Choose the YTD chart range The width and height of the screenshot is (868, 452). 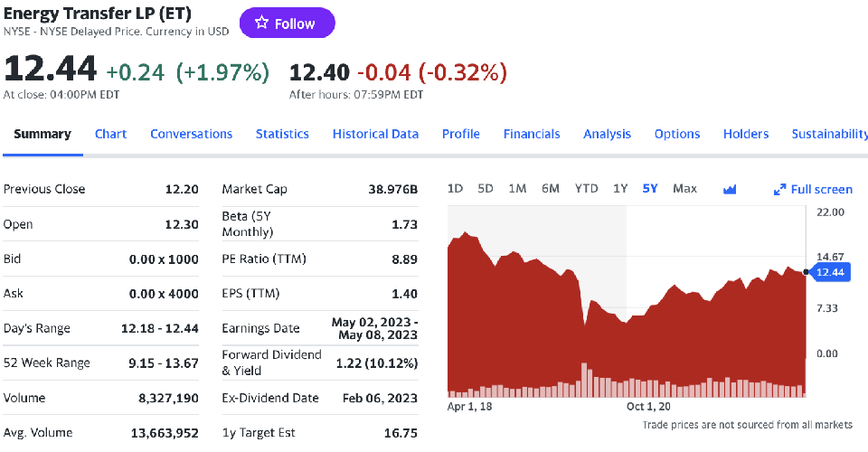(587, 188)
